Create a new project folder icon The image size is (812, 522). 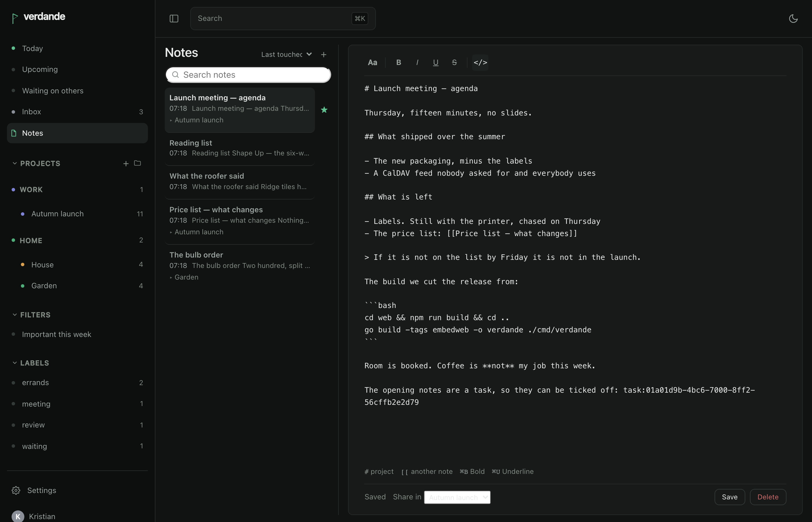pyautogui.click(x=137, y=163)
